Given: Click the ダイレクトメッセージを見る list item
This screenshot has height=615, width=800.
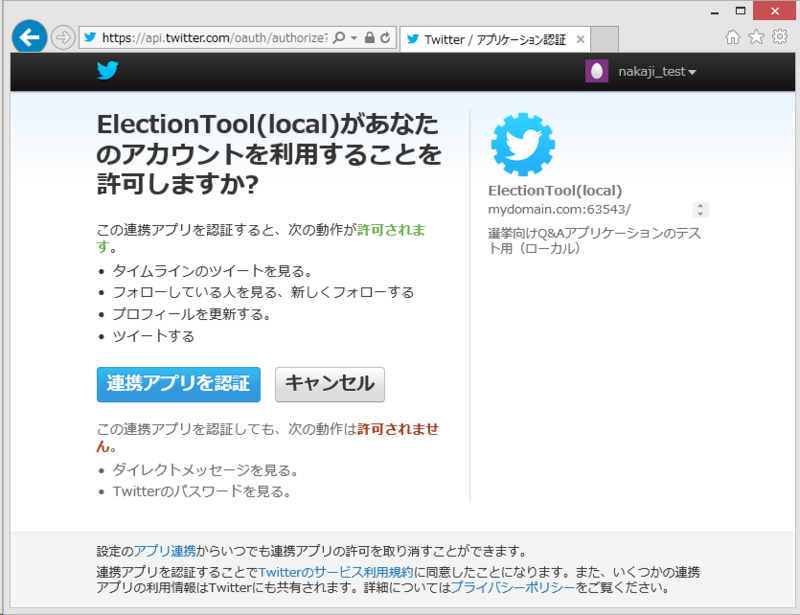Looking at the screenshot, I should (x=205, y=470).
